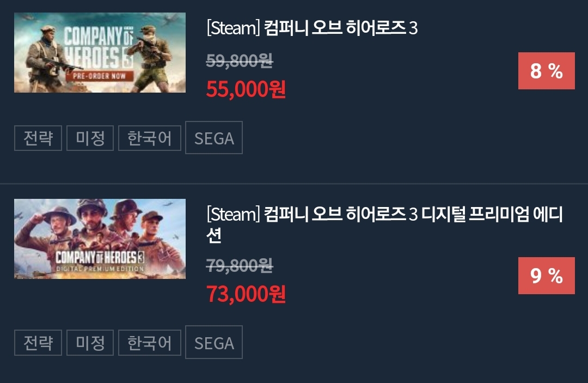Viewport: 588px width, 383px height.
Task: Open the 디지털 프리미엄 에디션 title link
Action: click(384, 224)
